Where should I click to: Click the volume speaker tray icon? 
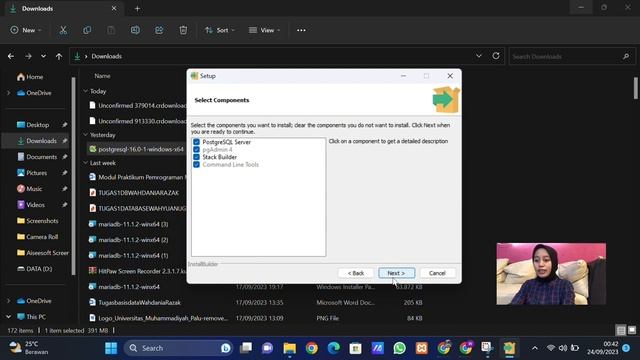563,348
